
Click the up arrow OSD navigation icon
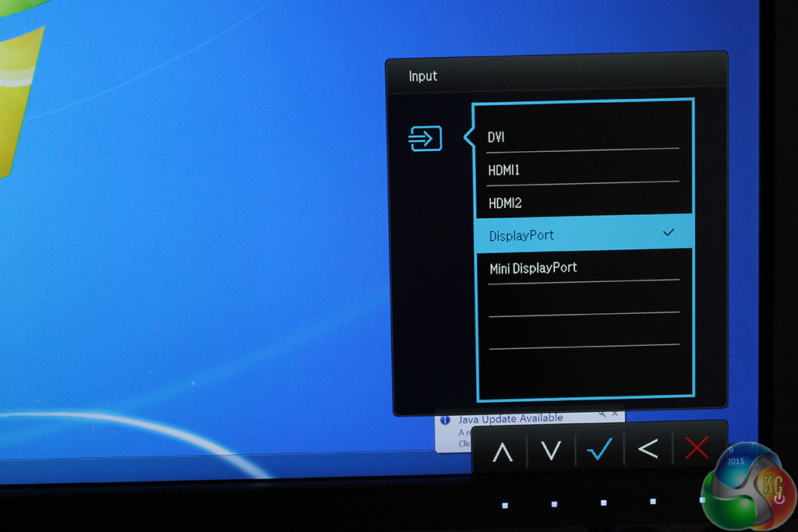pos(503,451)
